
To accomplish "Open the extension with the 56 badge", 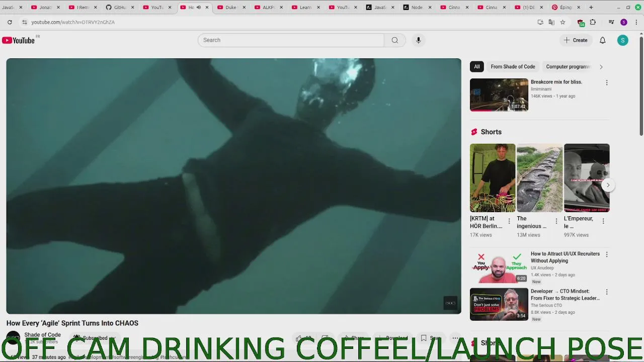I will click(x=581, y=23).
